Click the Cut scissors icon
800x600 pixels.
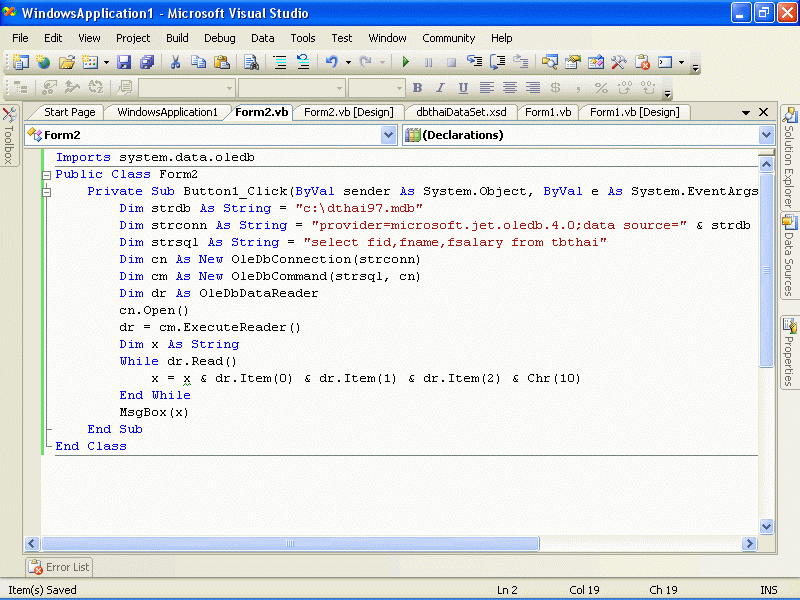pos(175,62)
